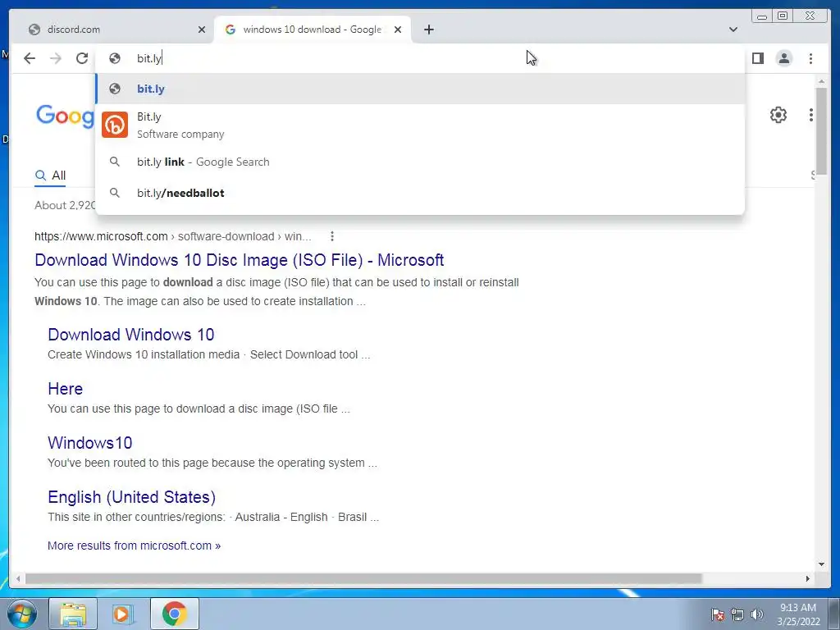
Task: Open the 'English (United States)' sublink
Action: [x=132, y=496]
